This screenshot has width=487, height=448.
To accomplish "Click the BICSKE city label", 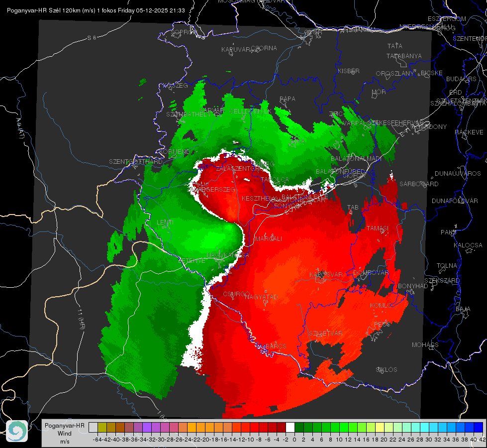I will tap(432, 73).
